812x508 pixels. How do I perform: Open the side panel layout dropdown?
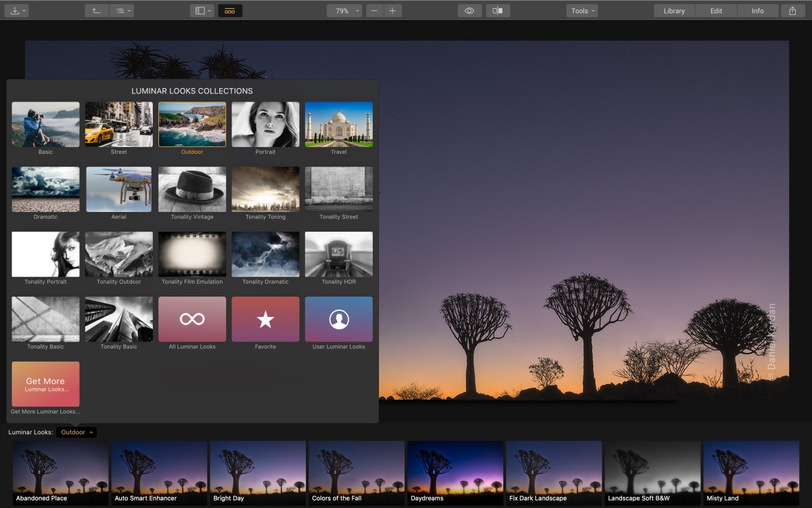tap(202, 11)
